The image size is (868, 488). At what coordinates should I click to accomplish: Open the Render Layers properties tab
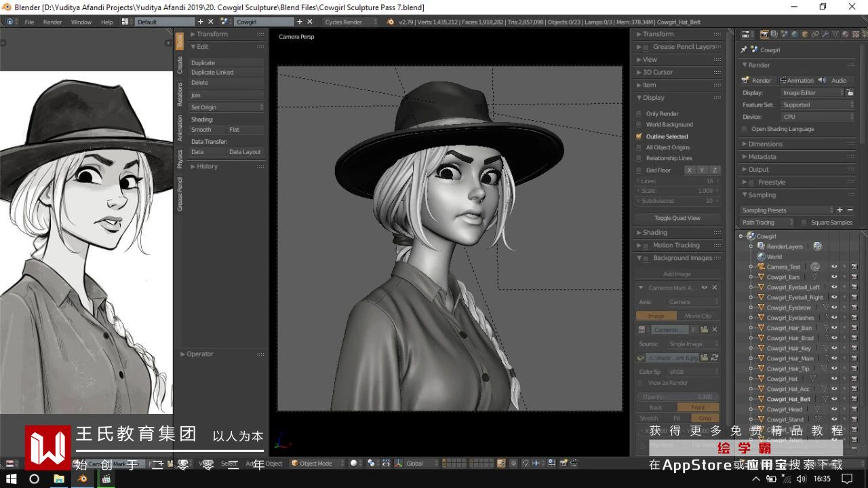[x=774, y=34]
